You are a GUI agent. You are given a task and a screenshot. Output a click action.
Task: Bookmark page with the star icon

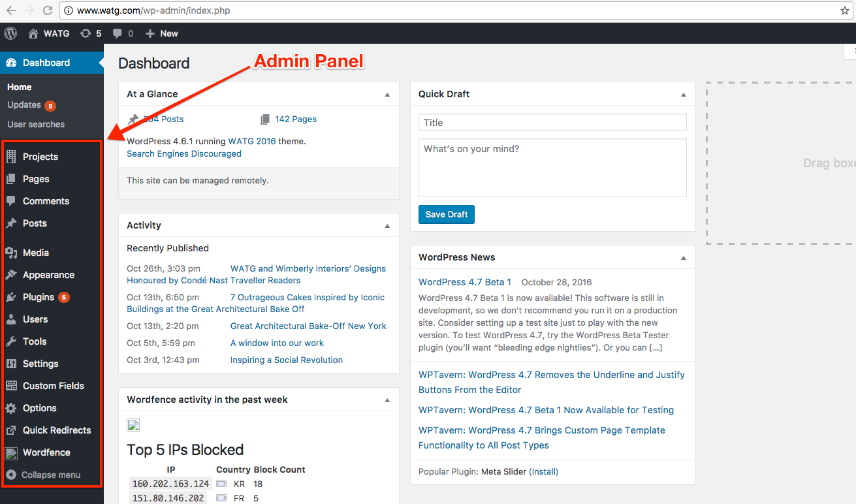[844, 10]
